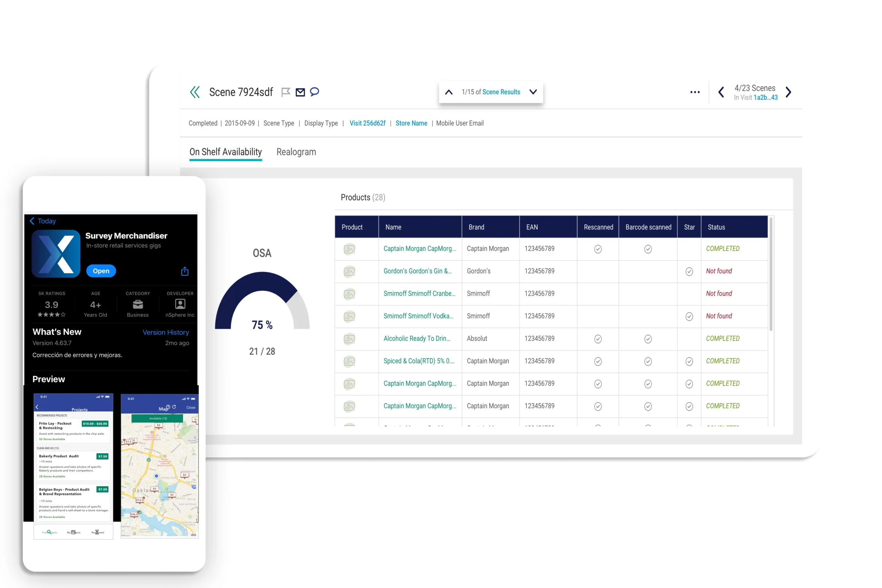Tap the Today back arrow
This screenshot has width=882, height=588.
pos(32,221)
